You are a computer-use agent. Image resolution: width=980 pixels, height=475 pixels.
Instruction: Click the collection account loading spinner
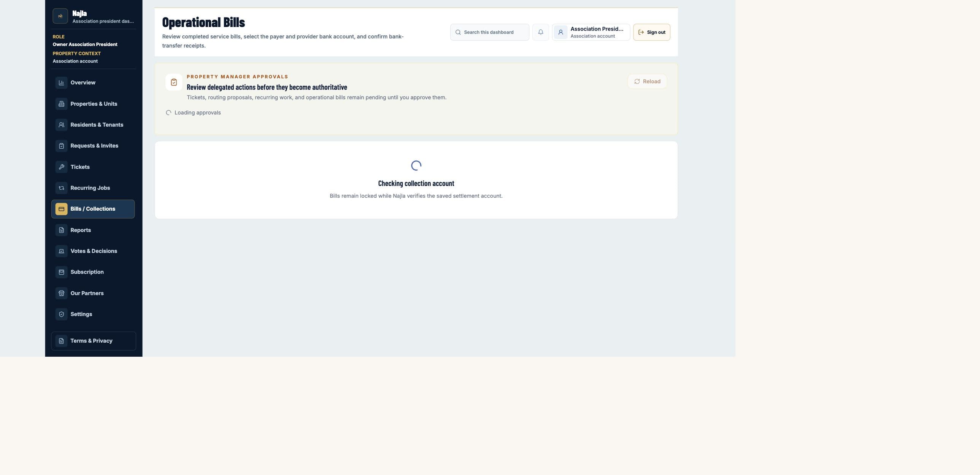click(x=416, y=165)
